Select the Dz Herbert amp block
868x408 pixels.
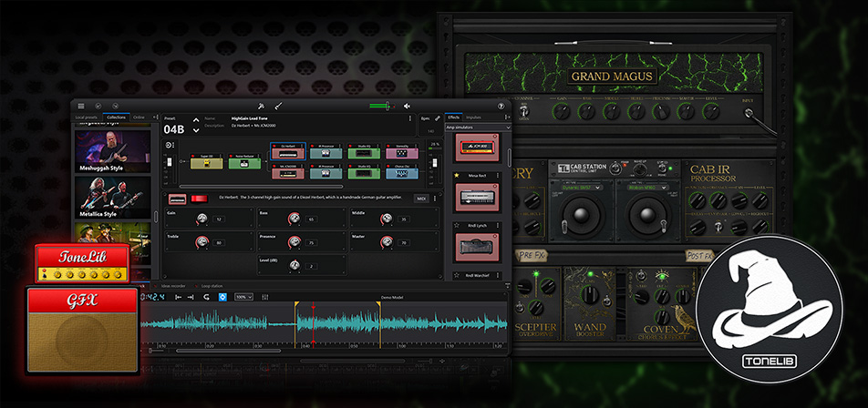click(288, 151)
